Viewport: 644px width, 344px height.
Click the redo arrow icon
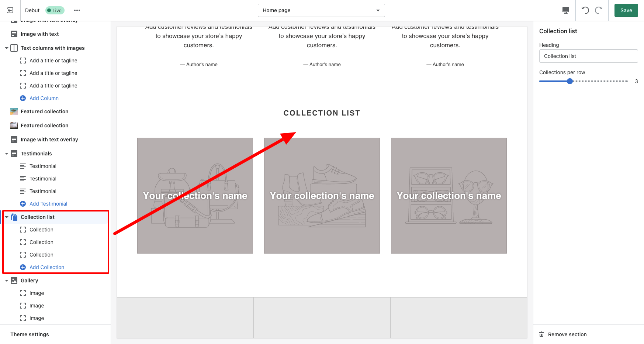(599, 10)
